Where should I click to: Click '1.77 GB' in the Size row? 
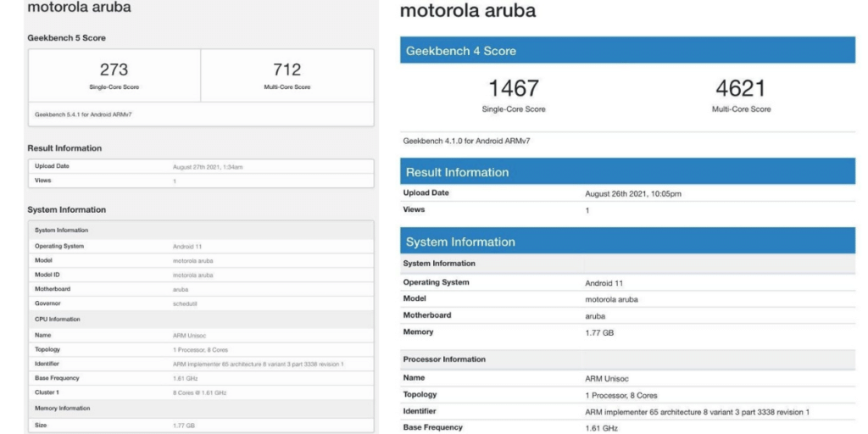pyautogui.click(x=184, y=426)
